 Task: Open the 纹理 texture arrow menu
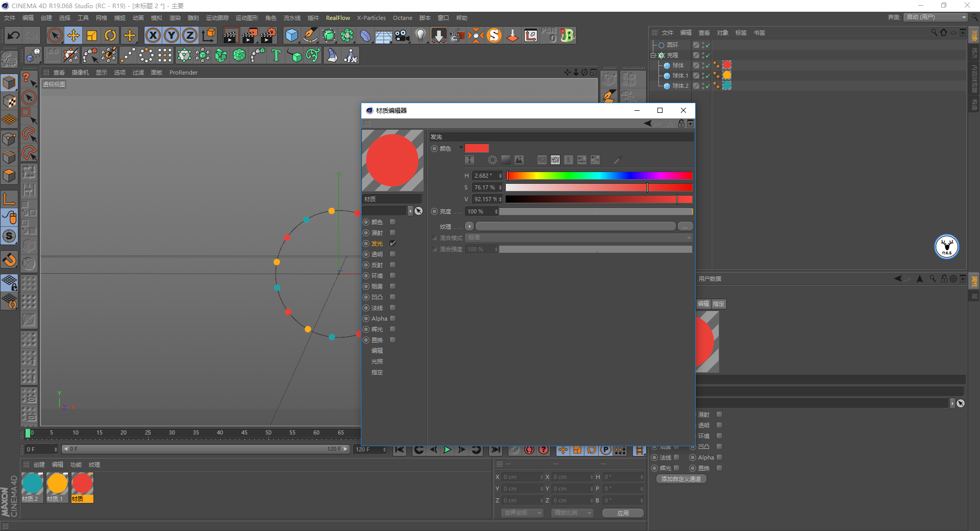(x=469, y=226)
